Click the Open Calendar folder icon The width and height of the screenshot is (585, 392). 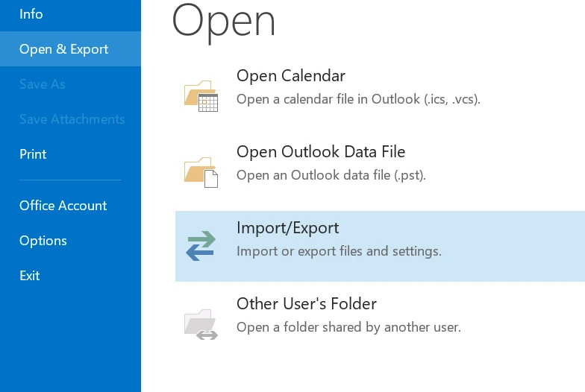tap(201, 95)
